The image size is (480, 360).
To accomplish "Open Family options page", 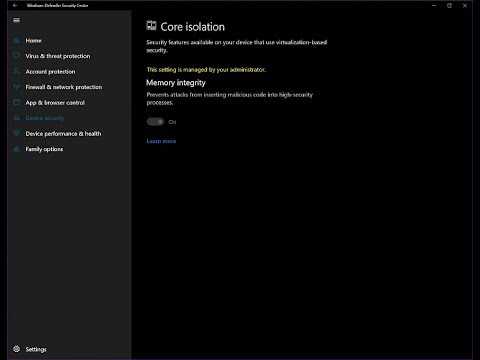I will [x=44, y=149].
